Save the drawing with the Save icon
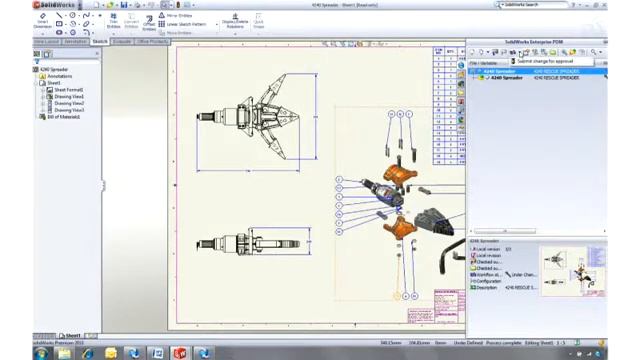 click(x=124, y=5)
